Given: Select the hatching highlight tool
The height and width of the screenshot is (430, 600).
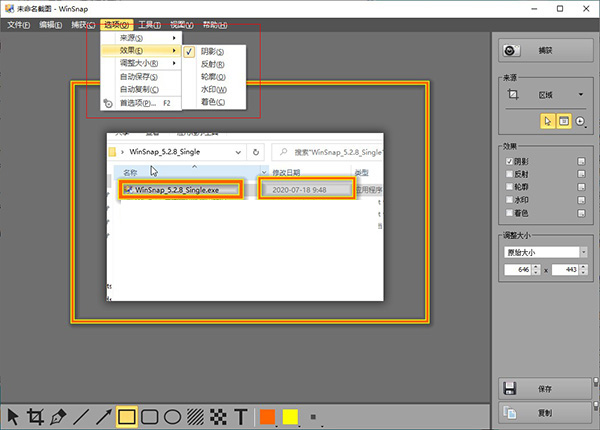Looking at the screenshot, I should (196, 417).
